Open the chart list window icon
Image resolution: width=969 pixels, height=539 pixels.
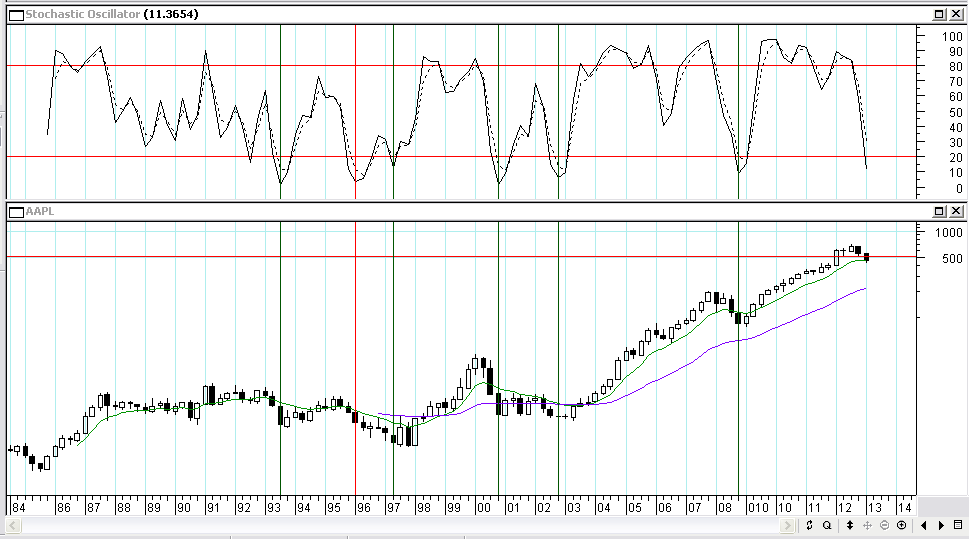point(958,525)
